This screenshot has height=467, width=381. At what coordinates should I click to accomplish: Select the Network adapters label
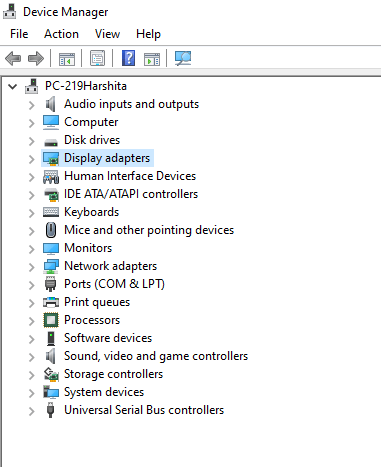pos(110,266)
